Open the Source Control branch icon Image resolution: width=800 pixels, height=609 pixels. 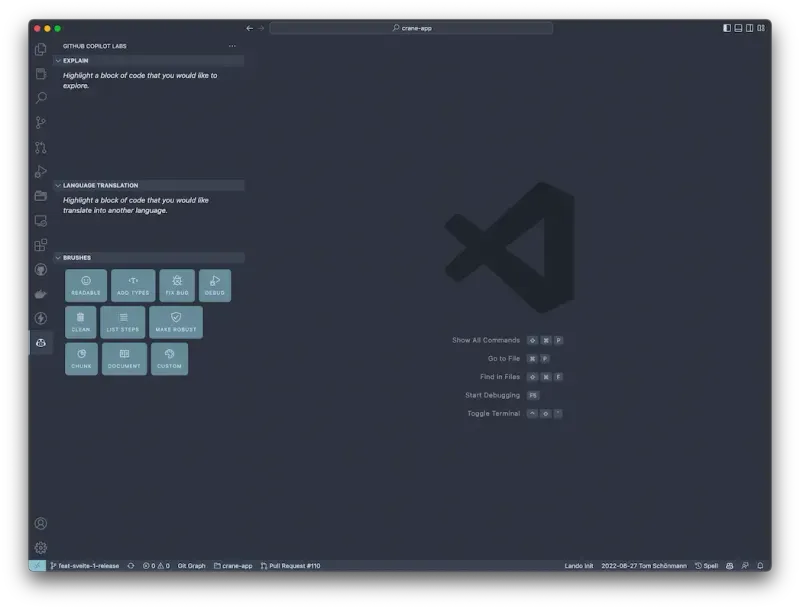click(x=41, y=122)
